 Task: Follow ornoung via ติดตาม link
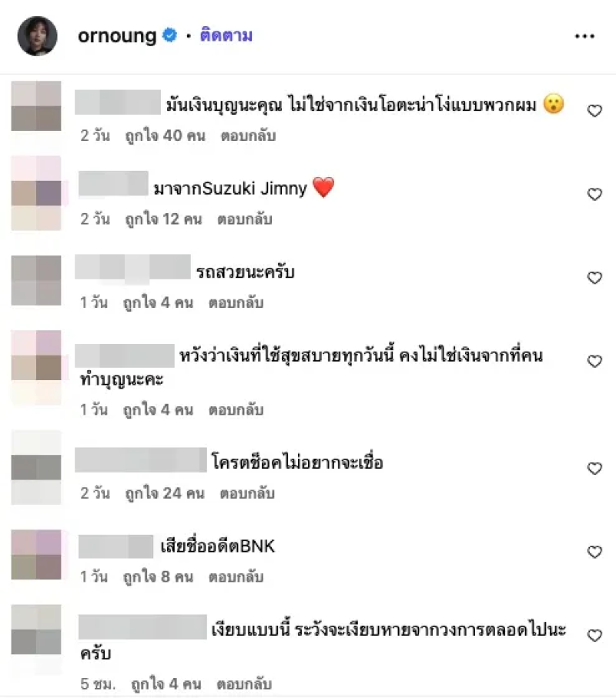coord(226,35)
